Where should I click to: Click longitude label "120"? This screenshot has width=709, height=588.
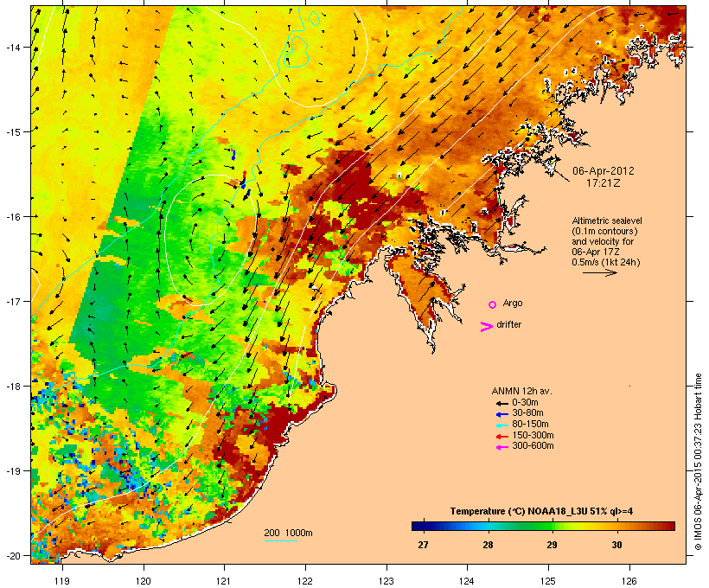(x=144, y=581)
